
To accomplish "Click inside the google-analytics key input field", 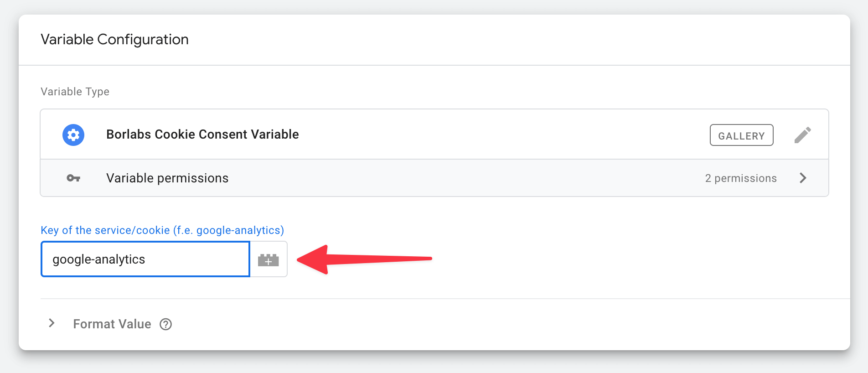I will tap(145, 259).
